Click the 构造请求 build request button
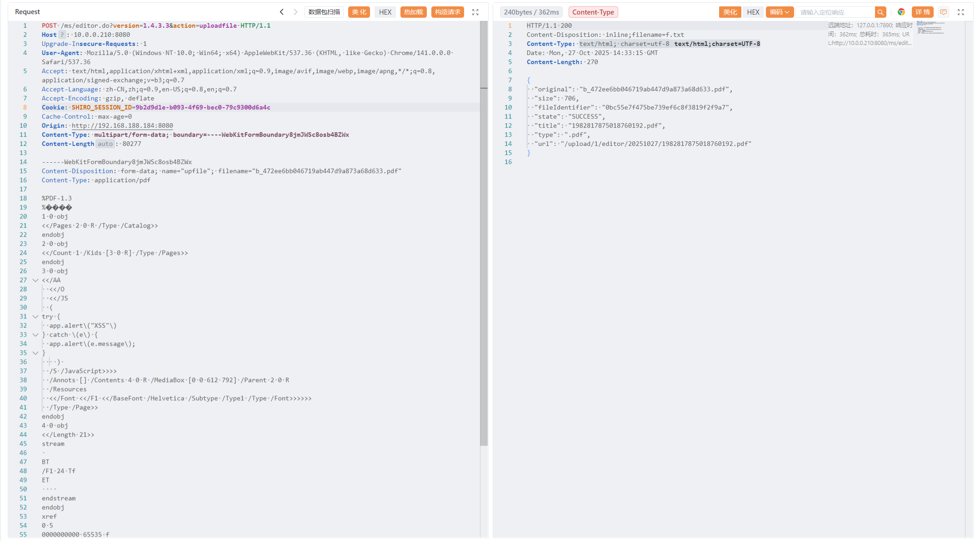The image size is (980, 541). click(x=447, y=12)
